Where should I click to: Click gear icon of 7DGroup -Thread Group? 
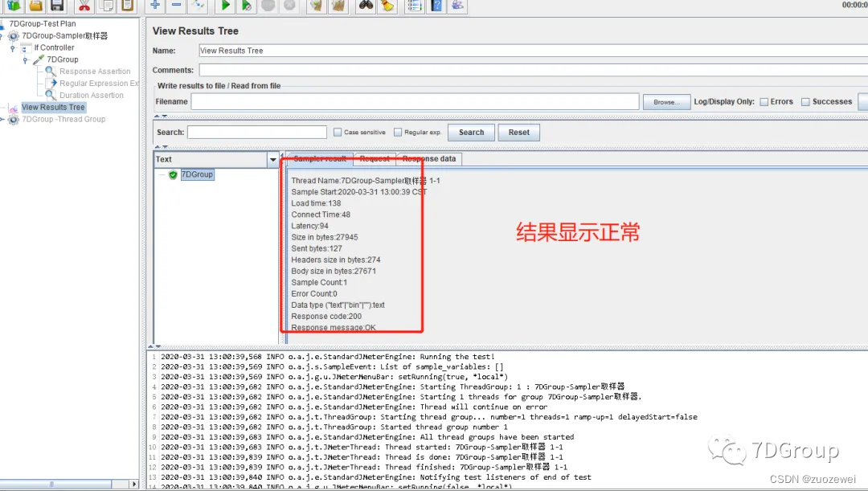[14, 120]
